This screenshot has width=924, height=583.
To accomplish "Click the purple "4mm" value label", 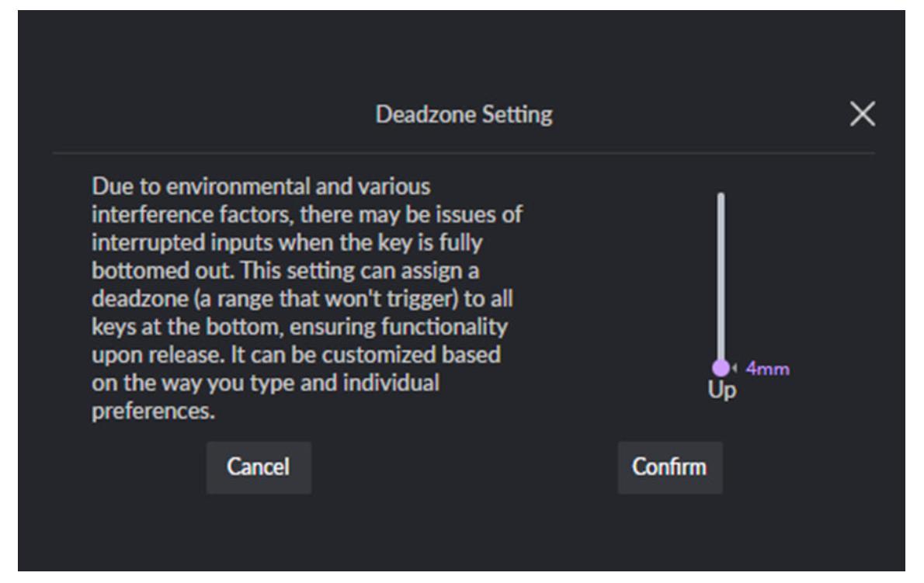I will point(767,369).
